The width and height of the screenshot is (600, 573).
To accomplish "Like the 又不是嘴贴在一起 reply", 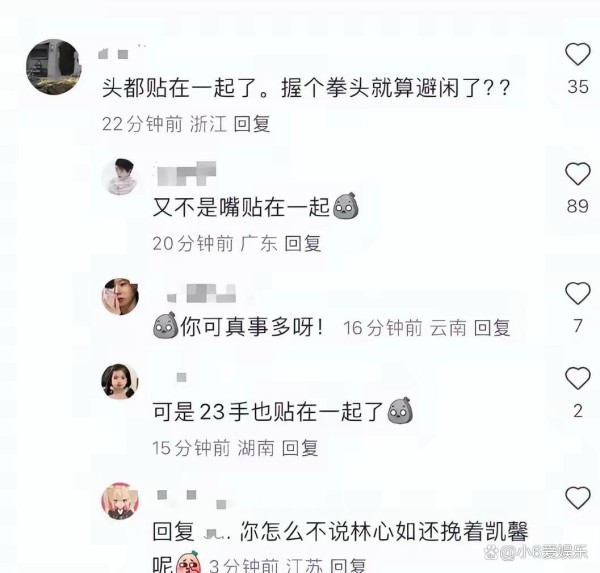I will [x=578, y=174].
